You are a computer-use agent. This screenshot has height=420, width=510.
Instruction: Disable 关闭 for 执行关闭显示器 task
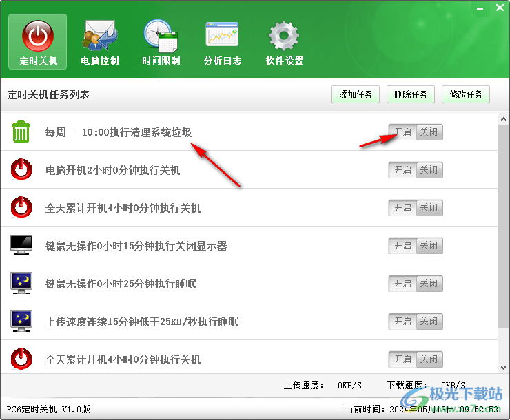(x=429, y=246)
